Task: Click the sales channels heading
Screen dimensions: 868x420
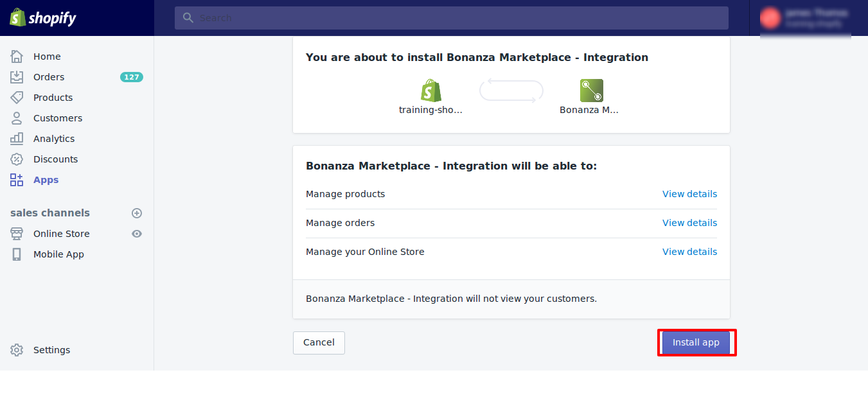Action: click(50, 213)
